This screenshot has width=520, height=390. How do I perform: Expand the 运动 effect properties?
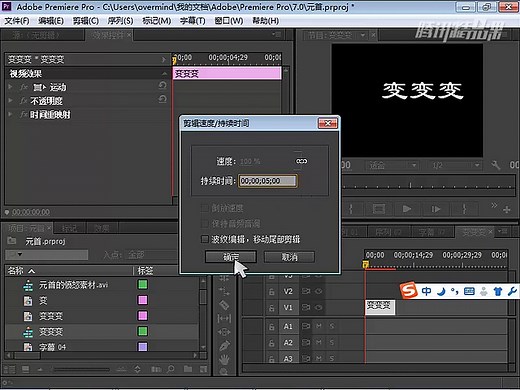point(10,87)
